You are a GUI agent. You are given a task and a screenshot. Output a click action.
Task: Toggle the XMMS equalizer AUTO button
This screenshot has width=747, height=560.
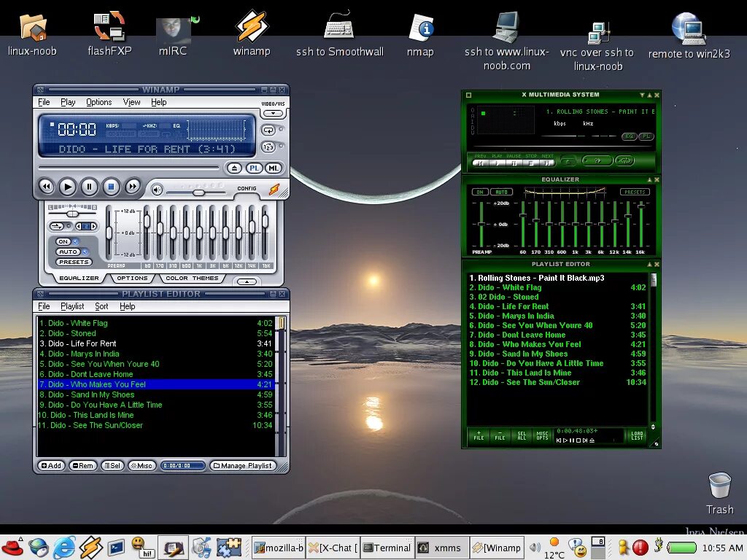[x=501, y=192]
